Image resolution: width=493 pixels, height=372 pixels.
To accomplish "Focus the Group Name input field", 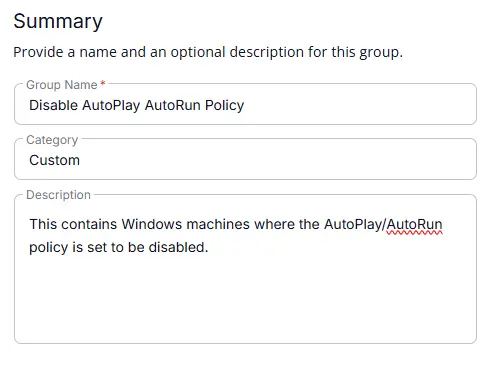I will (x=245, y=104).
